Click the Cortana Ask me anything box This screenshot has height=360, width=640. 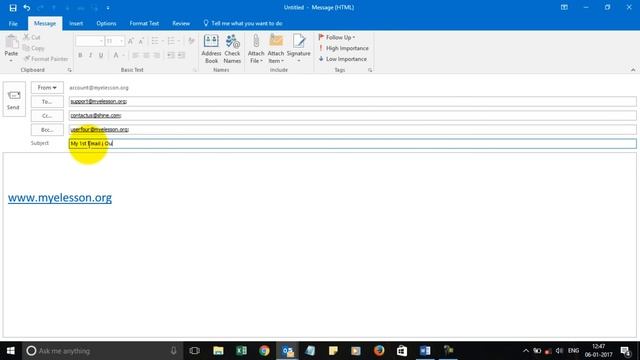pos(102,351)
